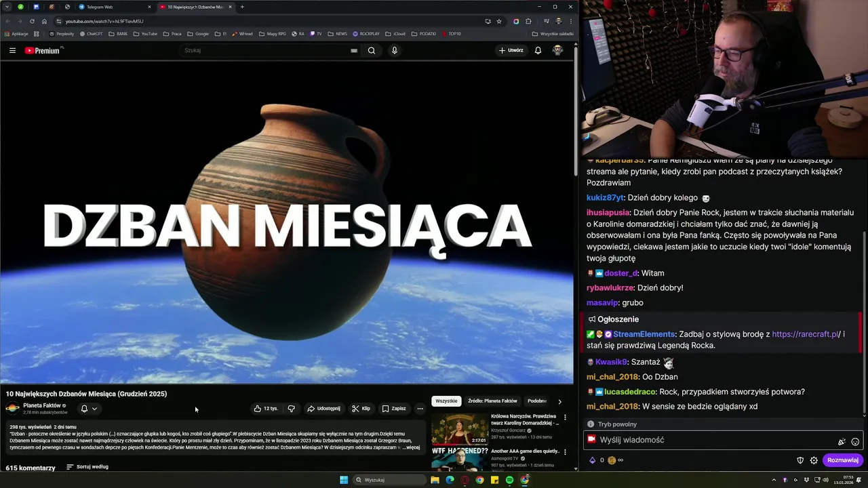
Task: Close the Telegram Web tab
Action: (149, 7)
